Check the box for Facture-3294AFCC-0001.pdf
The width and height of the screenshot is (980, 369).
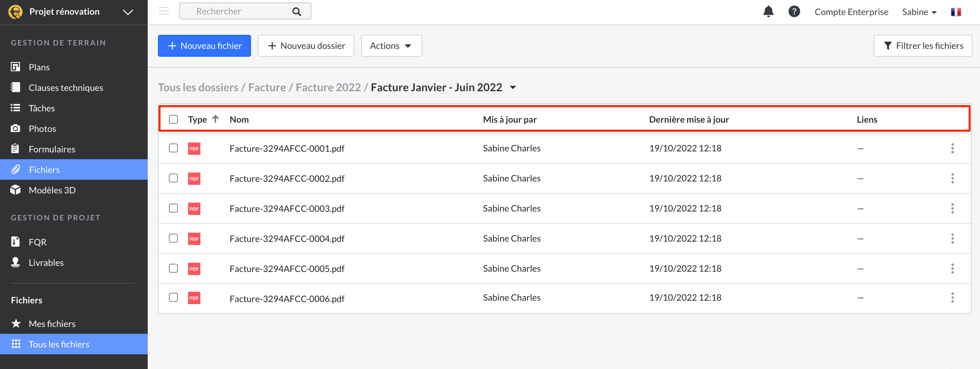click(x=173, y=148)
